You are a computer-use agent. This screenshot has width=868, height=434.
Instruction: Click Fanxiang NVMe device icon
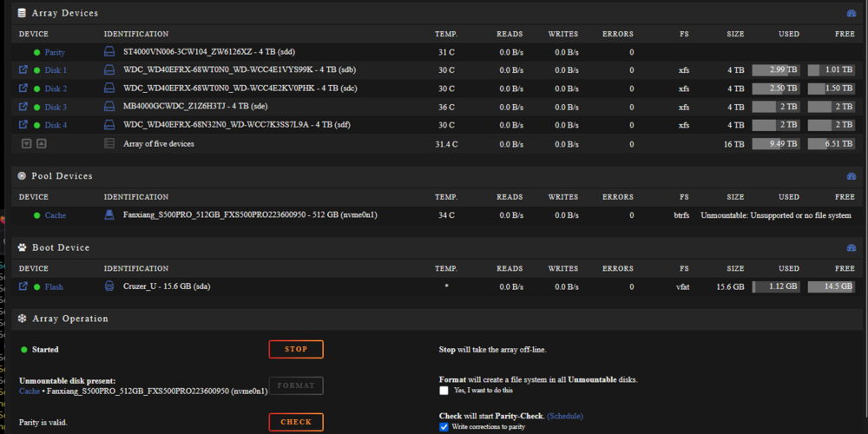click(x=109, y=214)
